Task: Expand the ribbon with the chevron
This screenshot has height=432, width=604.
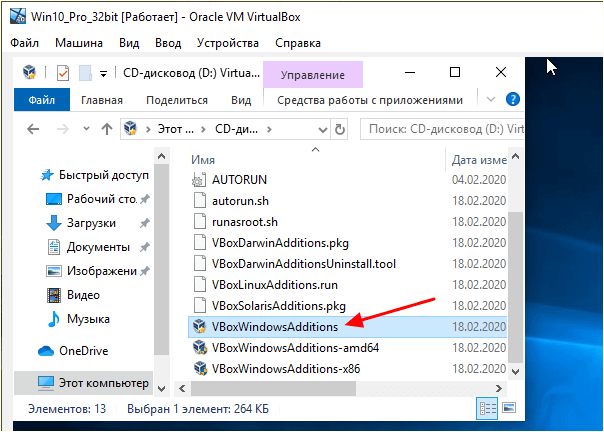Action: click(x=491, y=99)
